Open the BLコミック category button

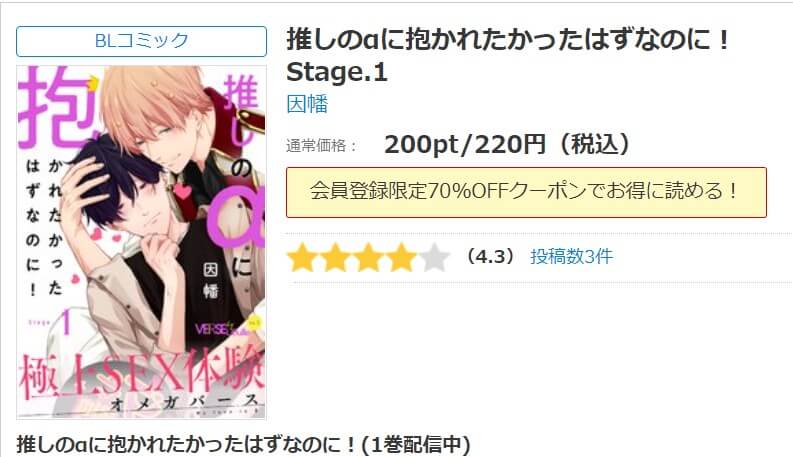pos(141,41)
